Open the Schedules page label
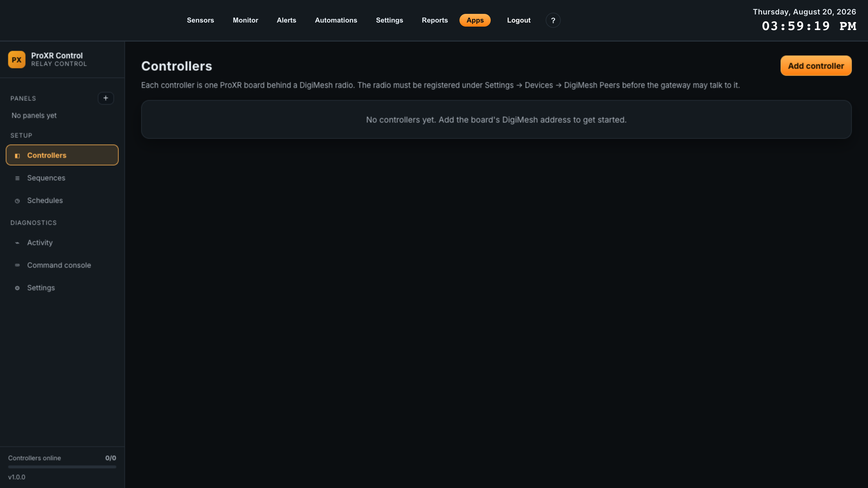The height and width of the screenshot is (488, 868). pos(45,200)
